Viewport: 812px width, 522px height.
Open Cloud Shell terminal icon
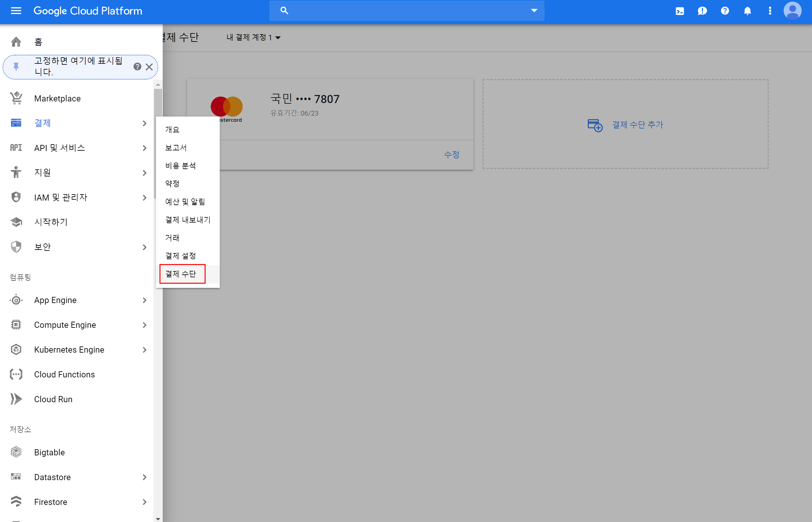pyautogui.click(x=679, y=11)
